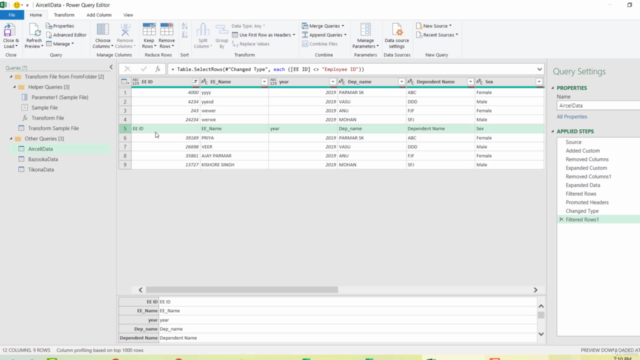Click the Manage Parameters icon

click(x=365, y=30)
